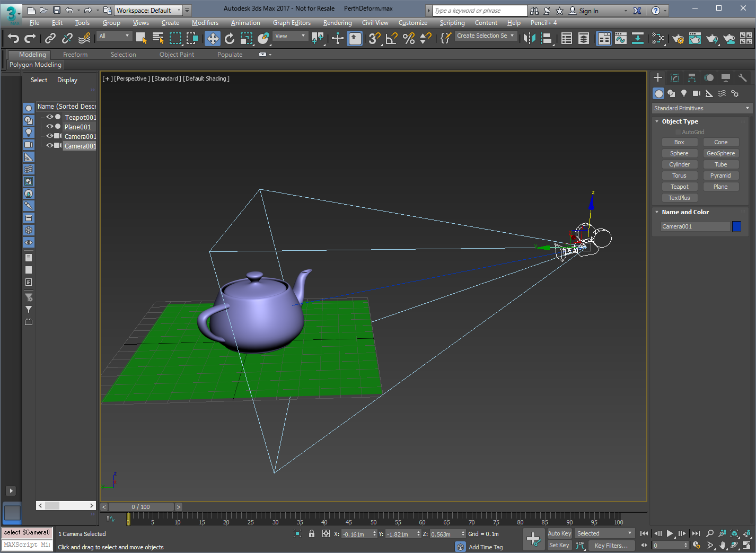Open the Modifiers menu
This screenshot has width=756, height=553.
(x=205, y=23)
